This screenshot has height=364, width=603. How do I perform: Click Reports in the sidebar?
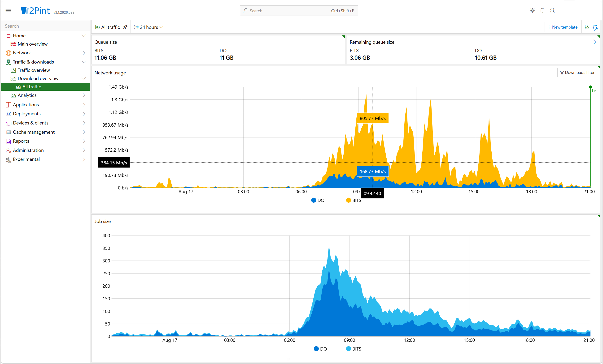click(21, 141)
